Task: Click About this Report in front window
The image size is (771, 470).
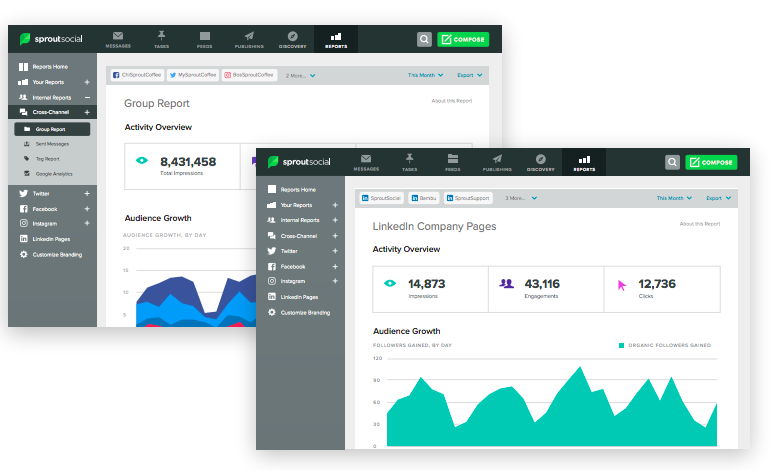Action: pyautogui.click(x=700, y=224)
